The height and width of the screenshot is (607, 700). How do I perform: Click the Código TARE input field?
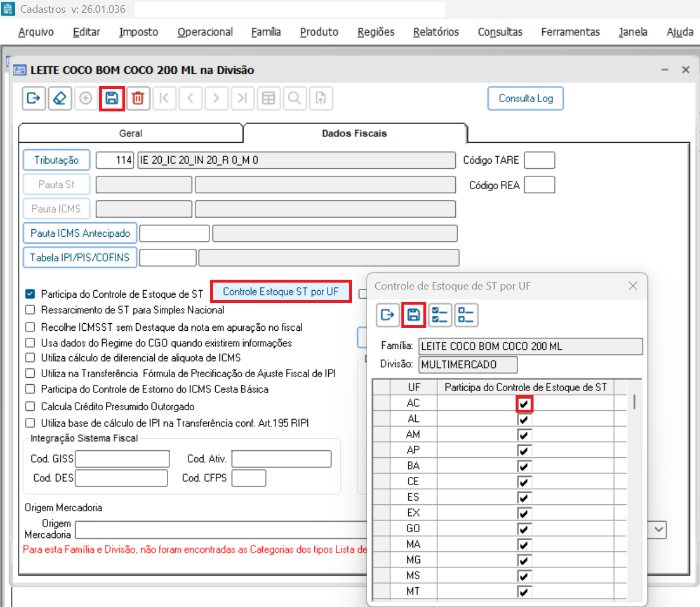point(539,160)
